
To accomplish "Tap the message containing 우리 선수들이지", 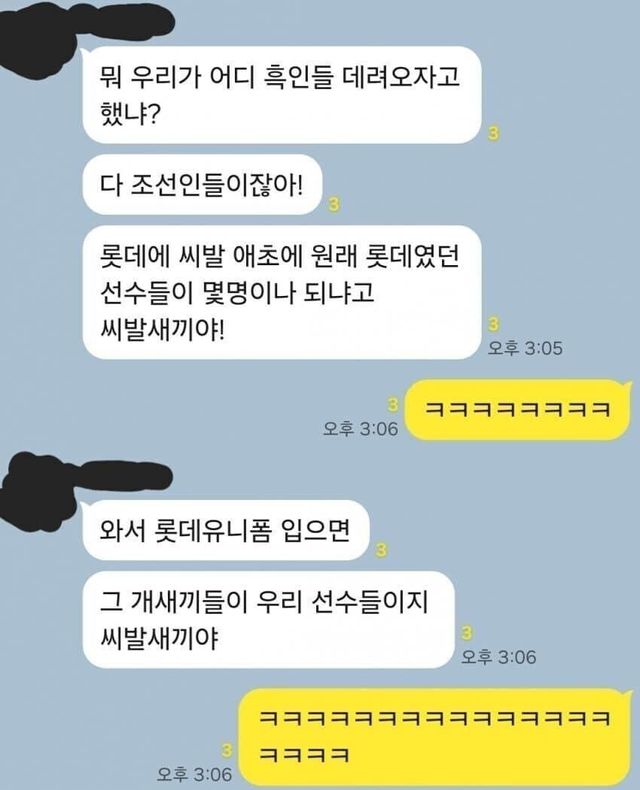I will [x=269, y=620].
